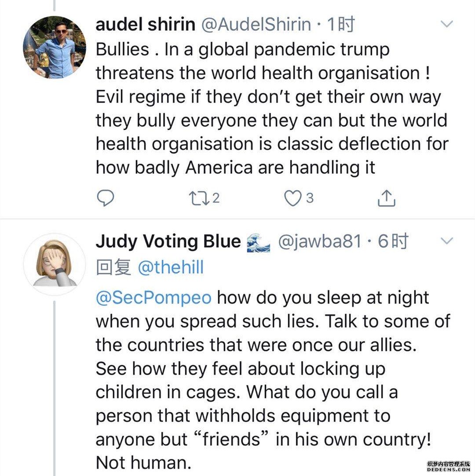
Task: Click the @jawba81 handle
Action: pyautogui.click(x=319, y=241)
